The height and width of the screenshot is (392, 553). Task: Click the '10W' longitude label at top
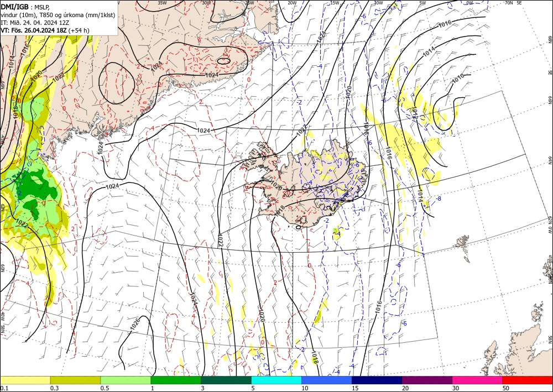click(x=378, y=3)
